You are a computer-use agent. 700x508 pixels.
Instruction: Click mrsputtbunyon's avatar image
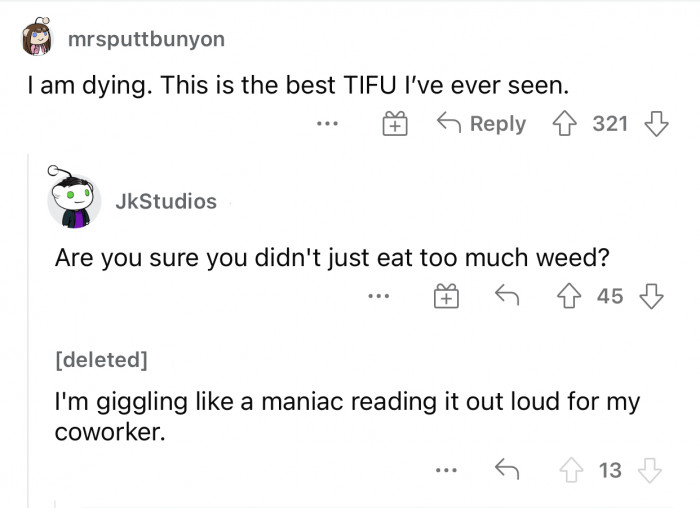pyautogui.click(x=40, y=38)
